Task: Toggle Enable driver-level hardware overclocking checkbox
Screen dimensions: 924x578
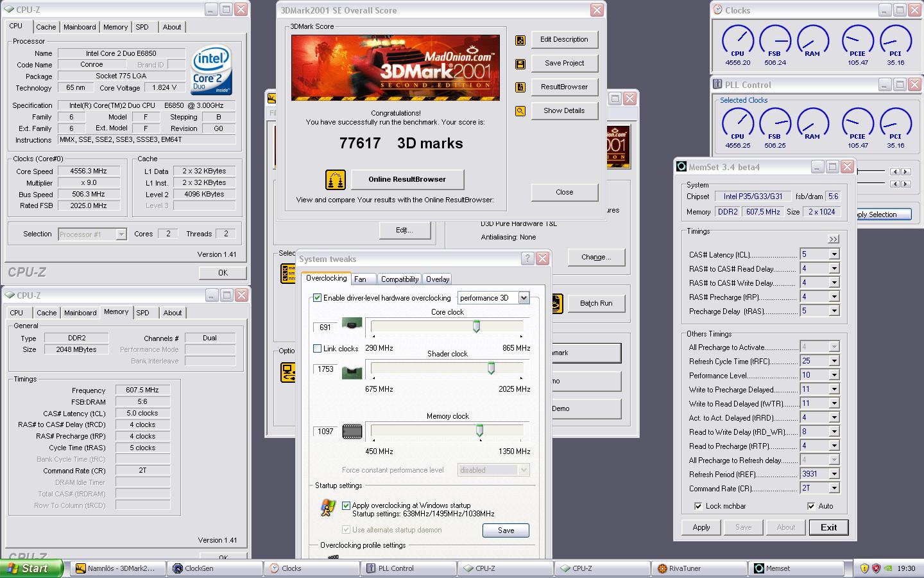Action: tap(317, 298)
